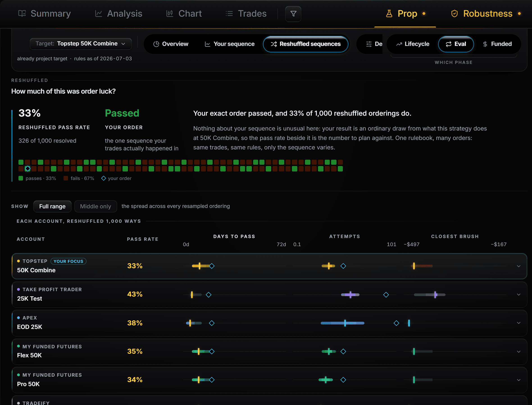Expand the Topstep 50K Combine row
This screenshot has height=405, width=532.
[518, 266]
